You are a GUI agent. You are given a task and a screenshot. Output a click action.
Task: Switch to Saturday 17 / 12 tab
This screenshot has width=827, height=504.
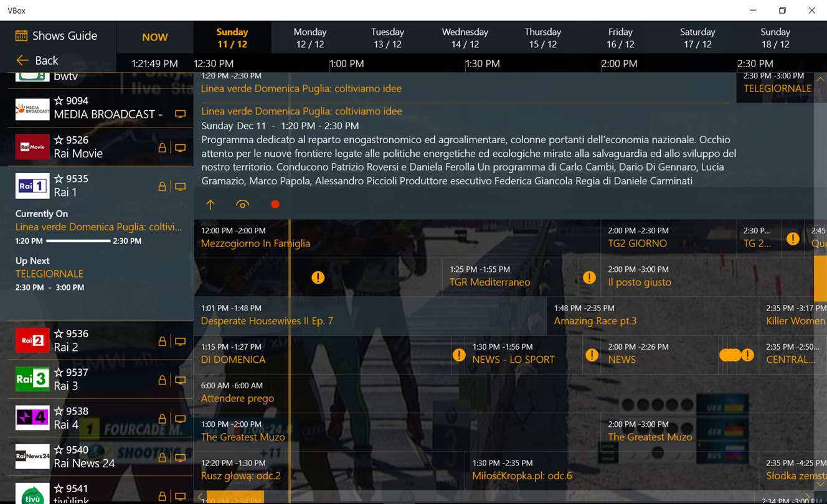pyautogui.click(x=697, y=37)
